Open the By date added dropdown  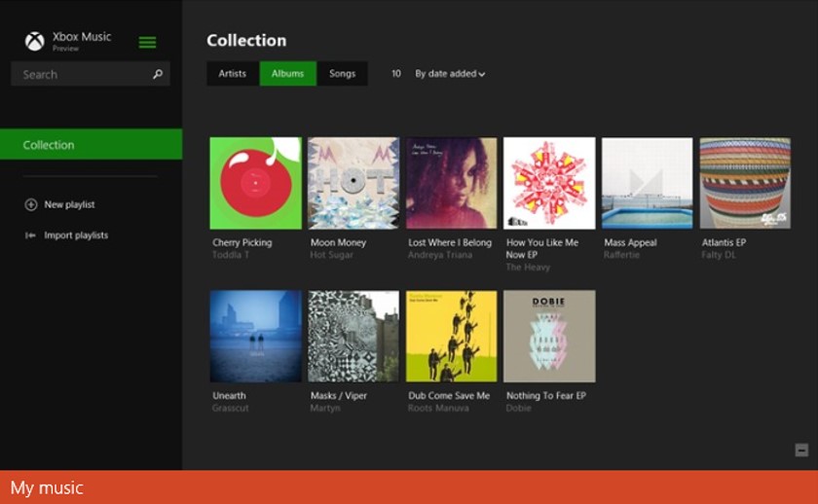click(x=449, y=74)
